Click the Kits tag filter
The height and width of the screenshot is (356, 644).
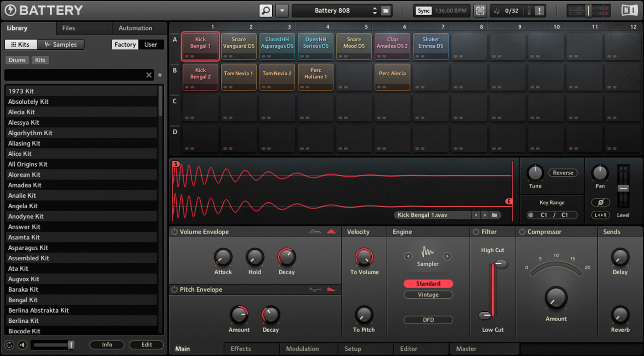40,60
